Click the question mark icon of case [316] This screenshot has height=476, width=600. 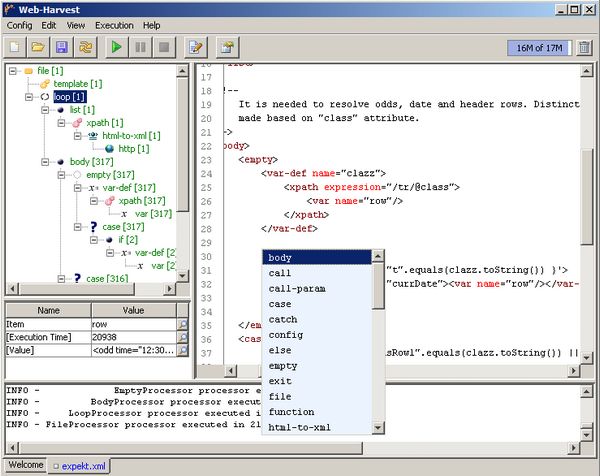pyautogui.click(x=77, y=278)
